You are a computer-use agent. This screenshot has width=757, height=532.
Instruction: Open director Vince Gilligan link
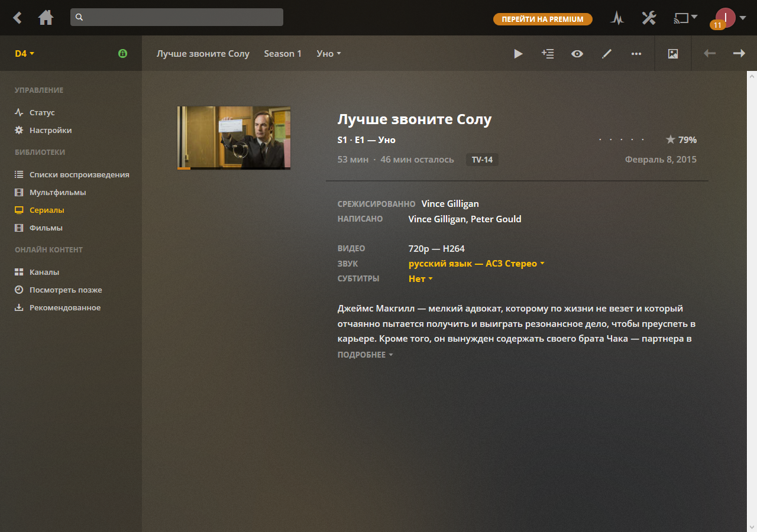pyautogui.click(x=450, y=204)
